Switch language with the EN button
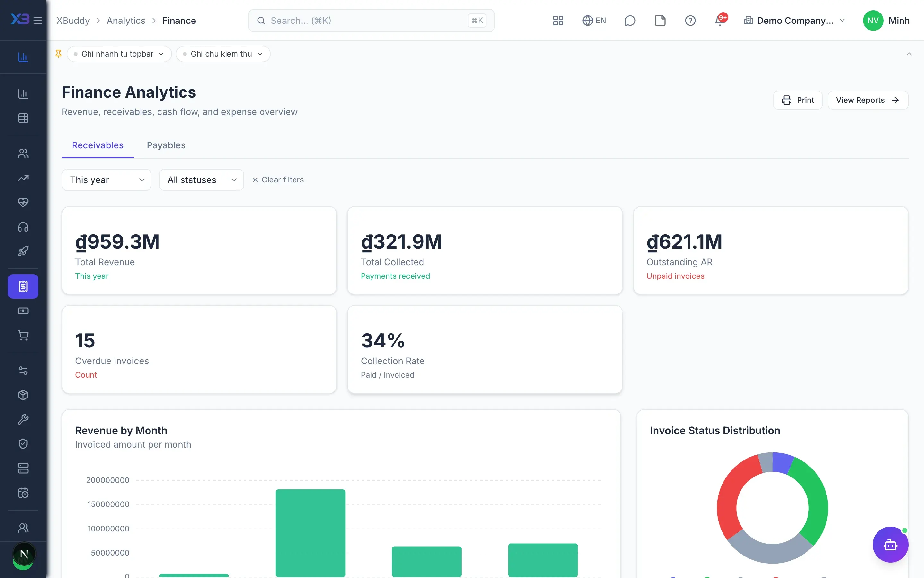 (x=594, y=20)
